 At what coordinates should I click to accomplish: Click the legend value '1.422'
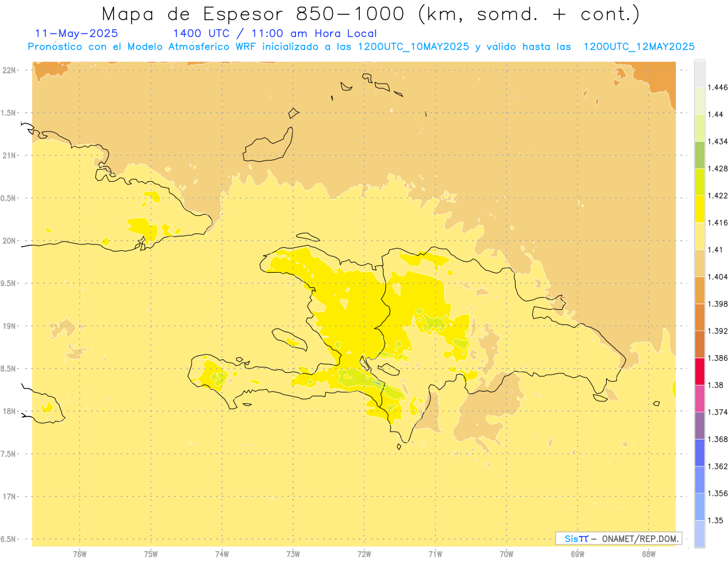coord(718,195)
